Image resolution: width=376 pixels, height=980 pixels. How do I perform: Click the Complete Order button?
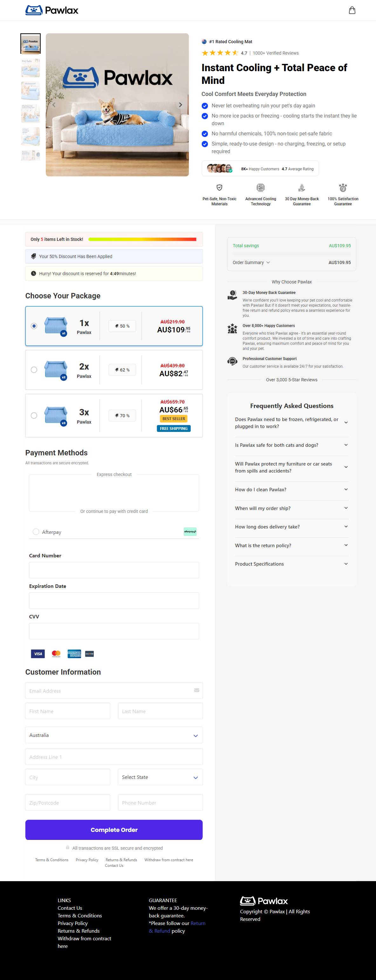(x=114, y=830)
